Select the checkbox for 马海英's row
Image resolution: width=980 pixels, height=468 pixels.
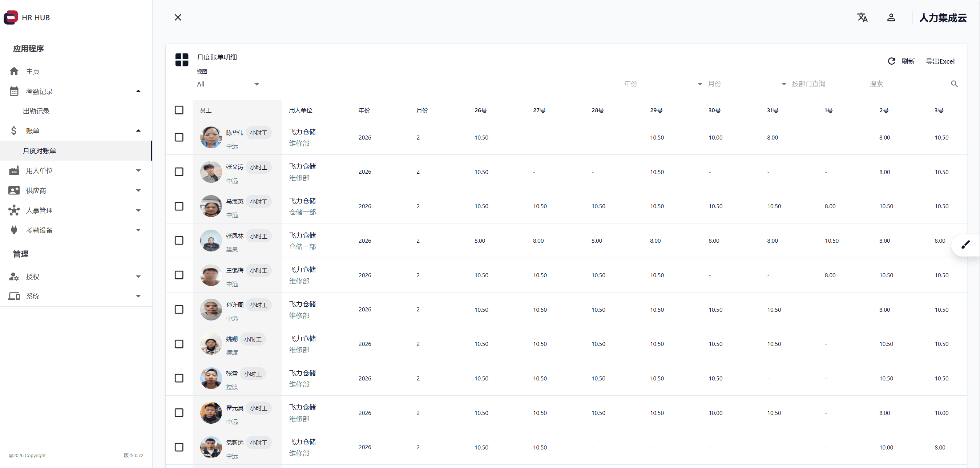click(179, 206)
